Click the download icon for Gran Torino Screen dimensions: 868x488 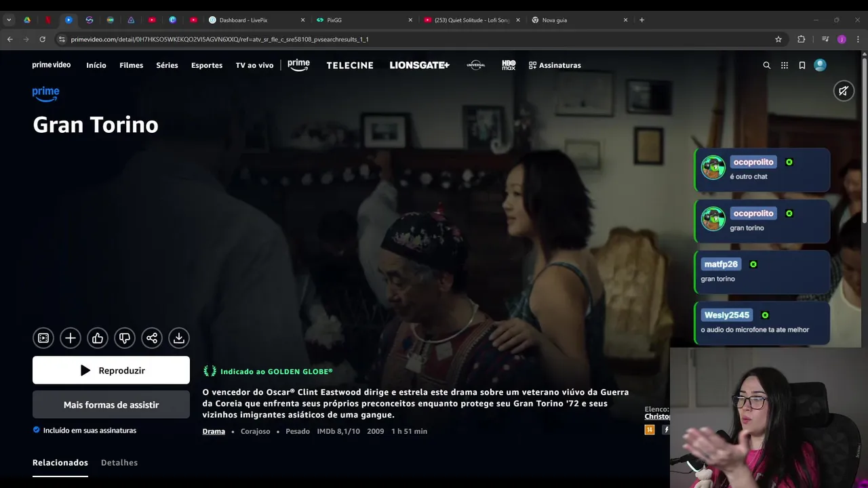[179, 338]
